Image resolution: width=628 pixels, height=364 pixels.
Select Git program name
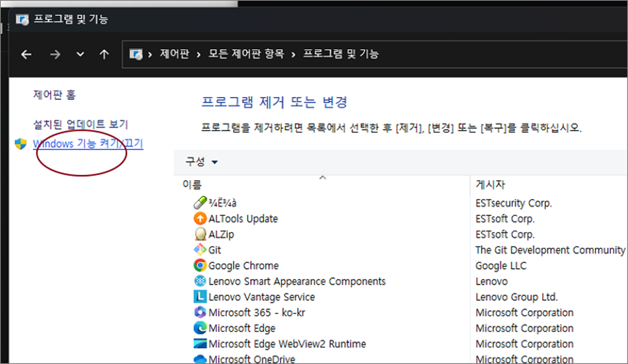point(215,250)
